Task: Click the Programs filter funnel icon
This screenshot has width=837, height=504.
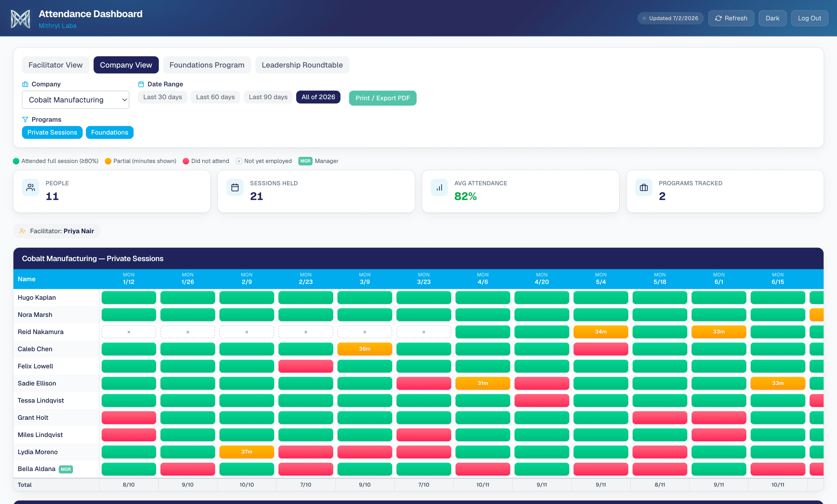Action: pos(25,120)
